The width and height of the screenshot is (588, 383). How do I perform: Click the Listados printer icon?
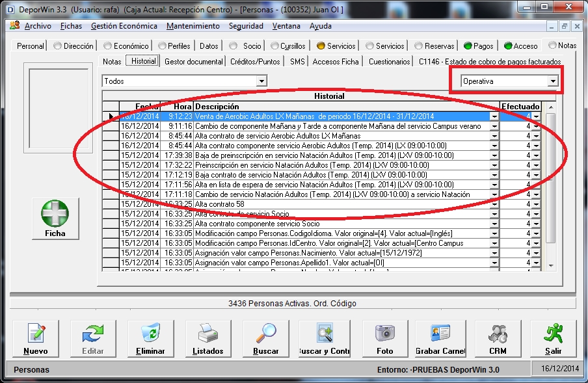207,333
